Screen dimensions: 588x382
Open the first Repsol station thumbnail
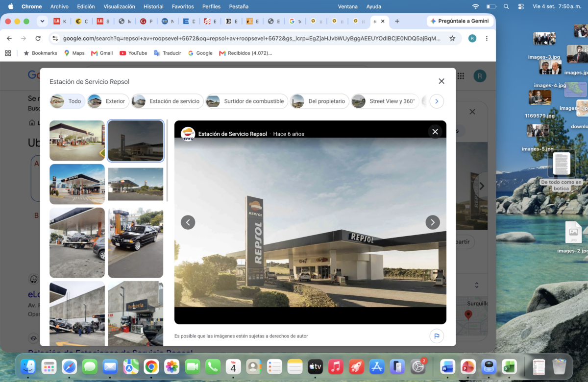click(77, 141)
